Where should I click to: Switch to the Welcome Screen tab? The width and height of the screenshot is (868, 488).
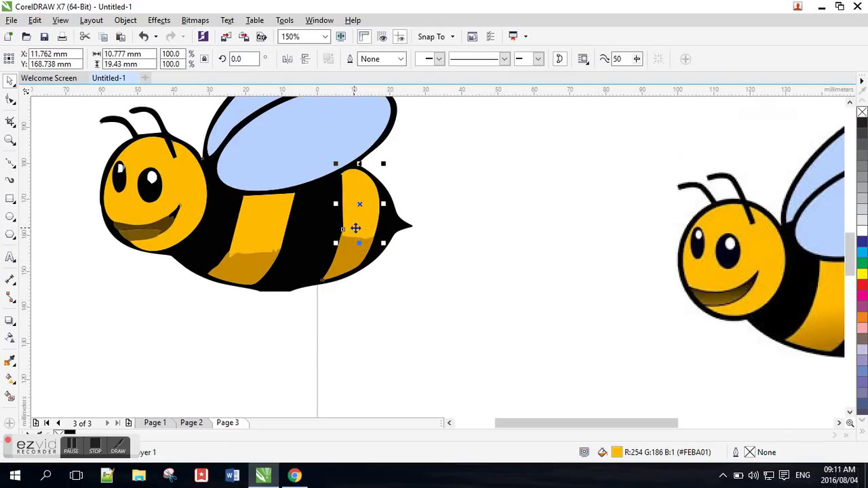click(x=49, y=78)
